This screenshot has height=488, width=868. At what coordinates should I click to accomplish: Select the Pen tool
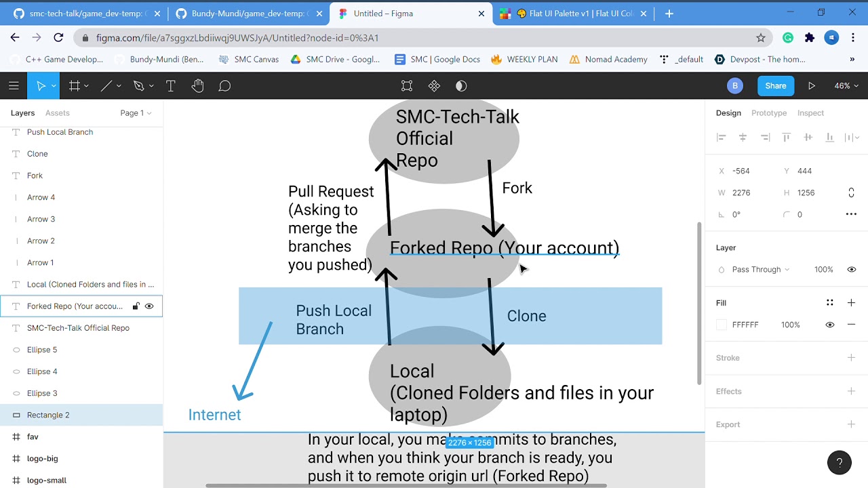tap(139, 86)
